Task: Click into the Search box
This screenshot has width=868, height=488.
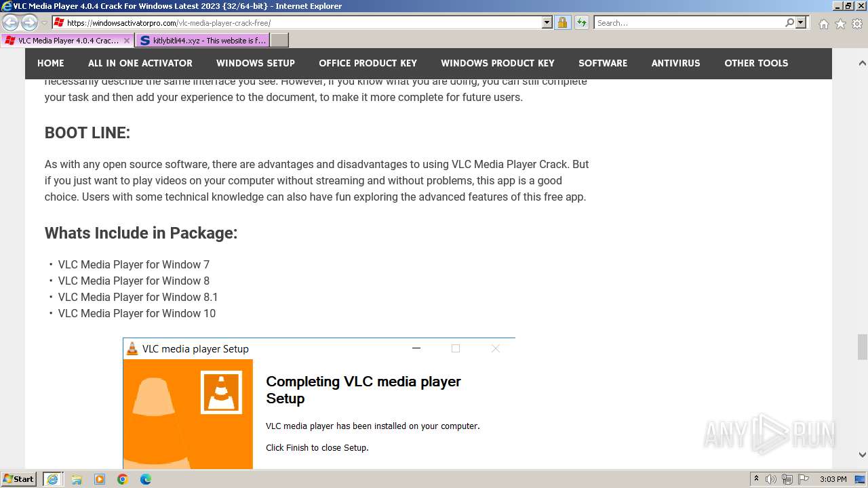Action: (688, 23)
